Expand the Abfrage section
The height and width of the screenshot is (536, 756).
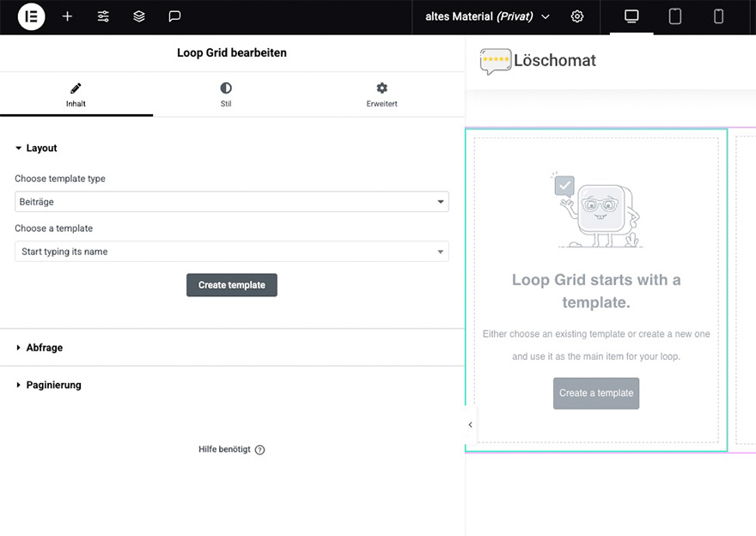[x=44, y=348]
